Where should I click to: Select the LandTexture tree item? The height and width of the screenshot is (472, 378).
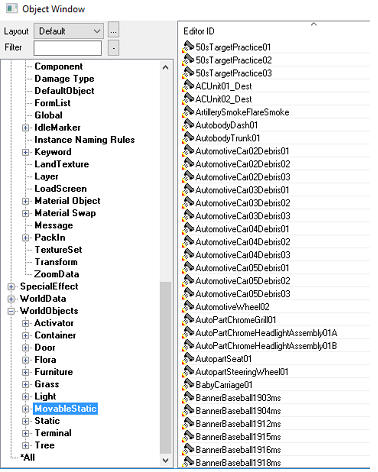pyautogui.click(x=62, y=164)
